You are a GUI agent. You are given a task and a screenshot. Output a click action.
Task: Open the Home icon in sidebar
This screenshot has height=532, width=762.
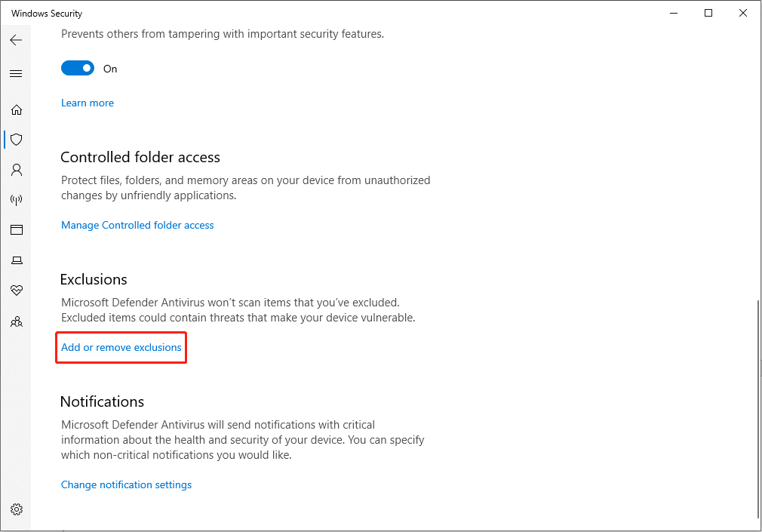click(x=17, y=109)
